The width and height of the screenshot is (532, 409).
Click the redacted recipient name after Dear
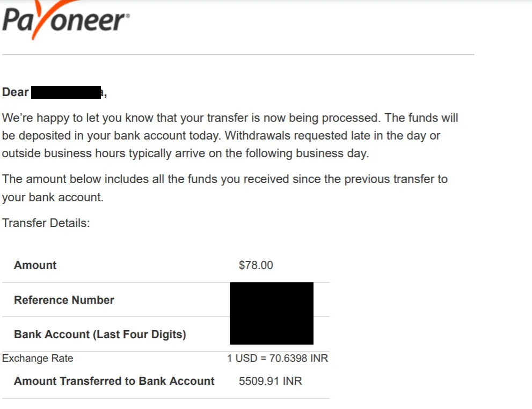[x=66, y=92]
